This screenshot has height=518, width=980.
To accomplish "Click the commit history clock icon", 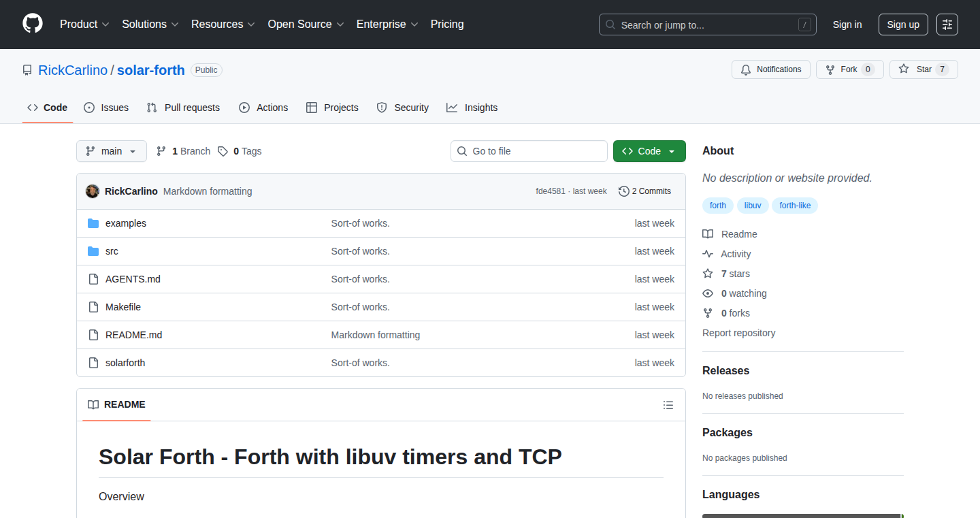I will point(623,191).
